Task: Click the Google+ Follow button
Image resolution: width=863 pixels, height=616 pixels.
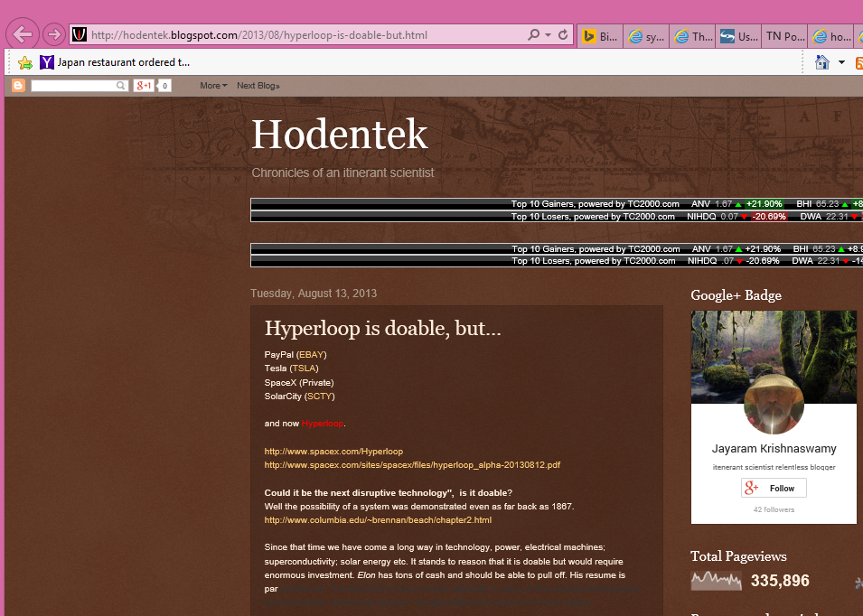Action: point(774,488)
